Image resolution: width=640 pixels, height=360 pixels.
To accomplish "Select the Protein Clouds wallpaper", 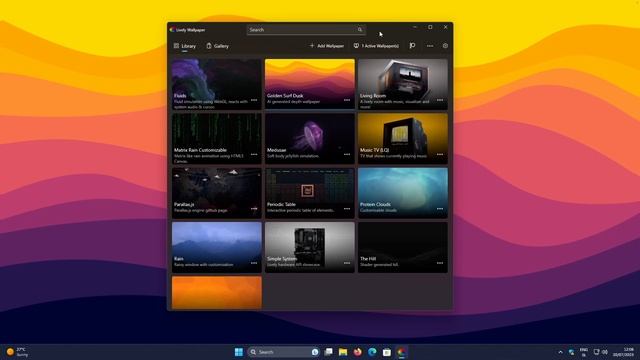I will [403, 193].
